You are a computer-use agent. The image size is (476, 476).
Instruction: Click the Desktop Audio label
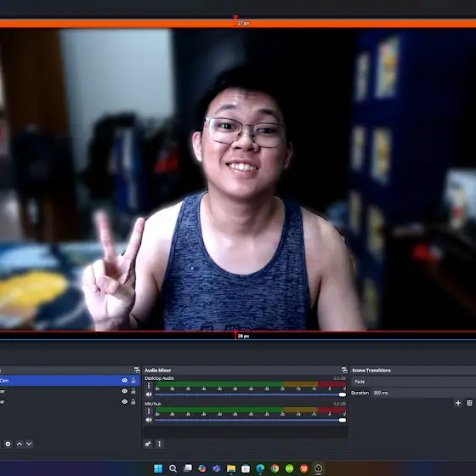coord(160,378)
